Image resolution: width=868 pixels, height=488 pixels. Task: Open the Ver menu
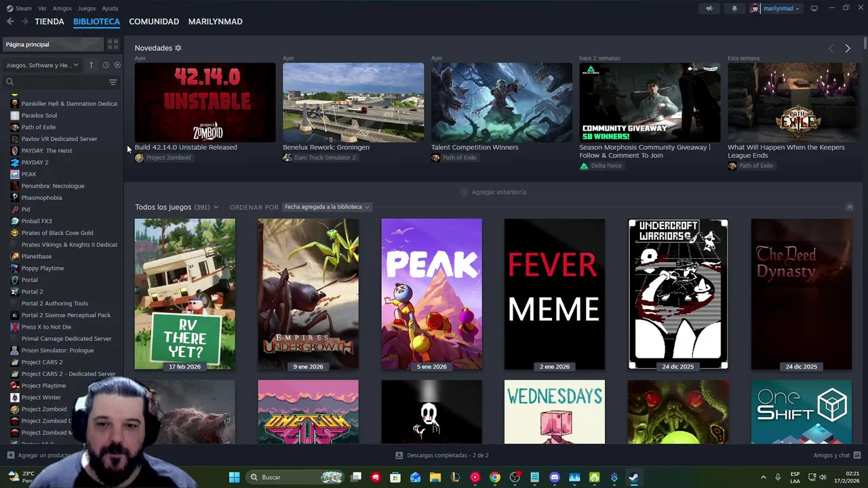pos(42,8)
